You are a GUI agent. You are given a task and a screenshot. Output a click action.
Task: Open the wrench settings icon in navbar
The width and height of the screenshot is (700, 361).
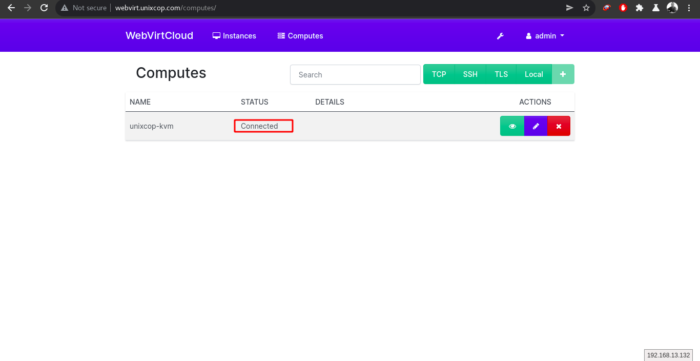coord(500,36)
